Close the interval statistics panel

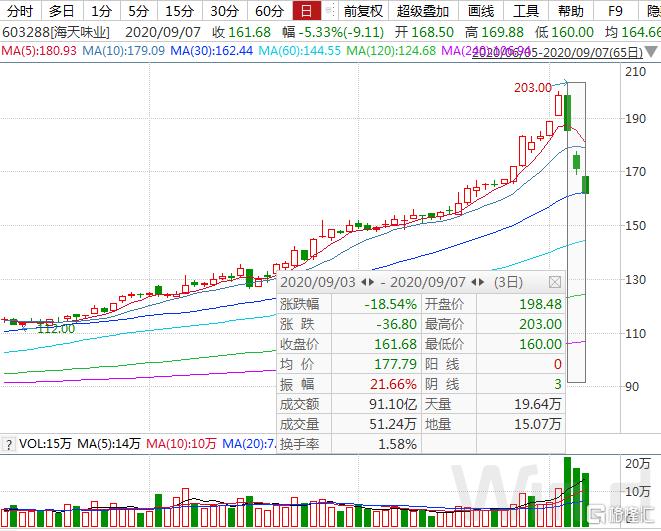[555, 282]
